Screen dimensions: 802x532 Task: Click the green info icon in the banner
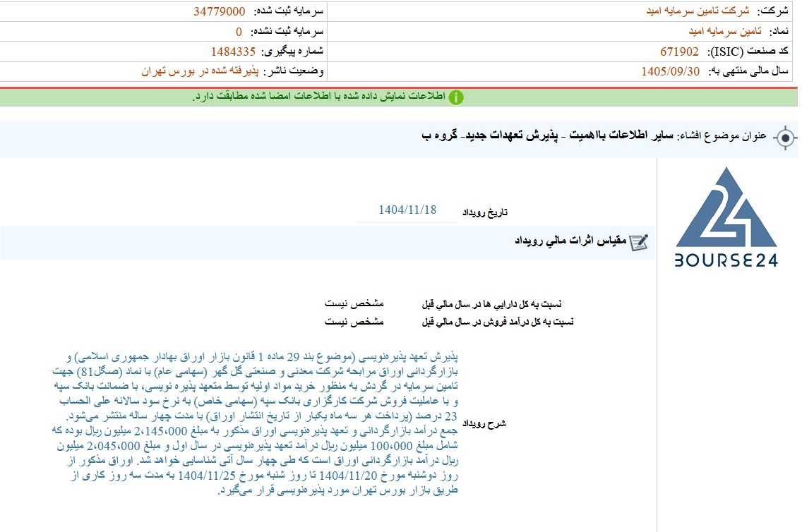coord(456,97)
